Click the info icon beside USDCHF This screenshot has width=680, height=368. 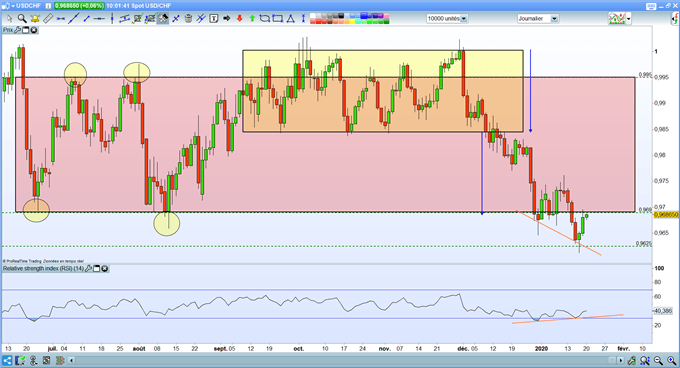tap(47, 6)
